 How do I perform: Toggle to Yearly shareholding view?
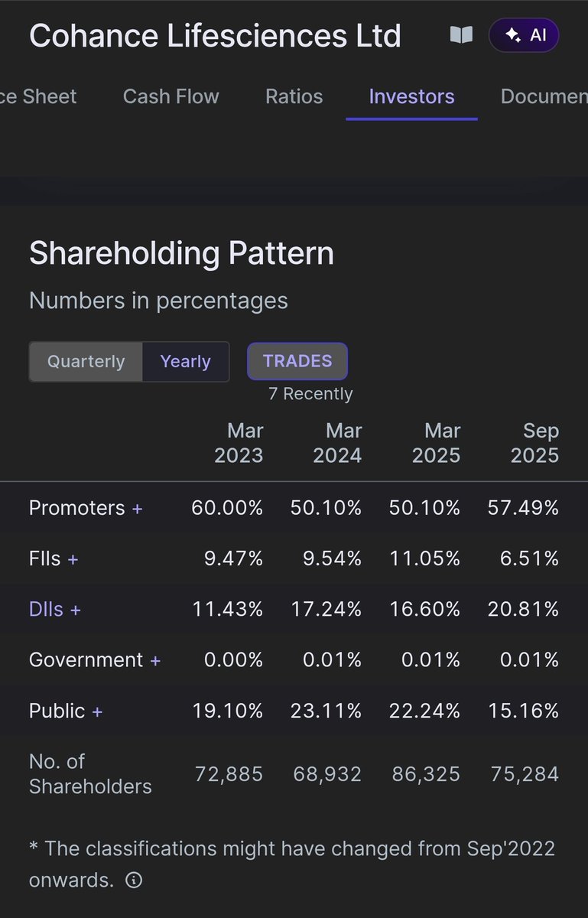[186, 361]
